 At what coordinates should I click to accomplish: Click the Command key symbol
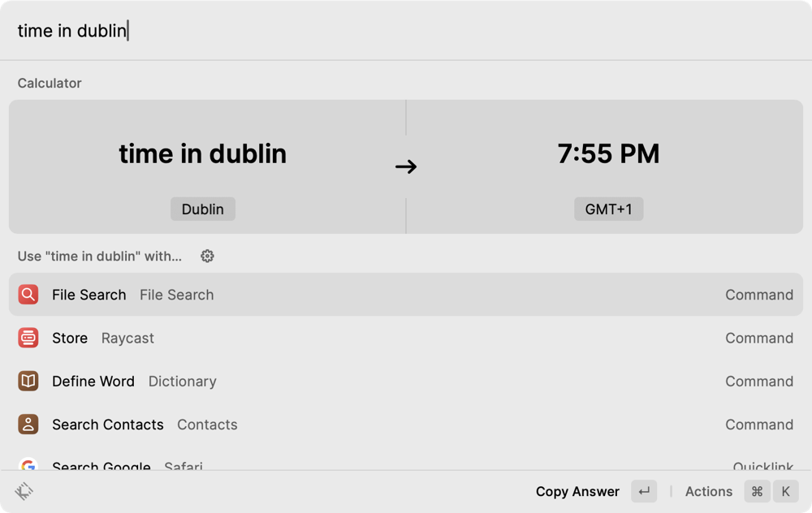click(757, 491)
